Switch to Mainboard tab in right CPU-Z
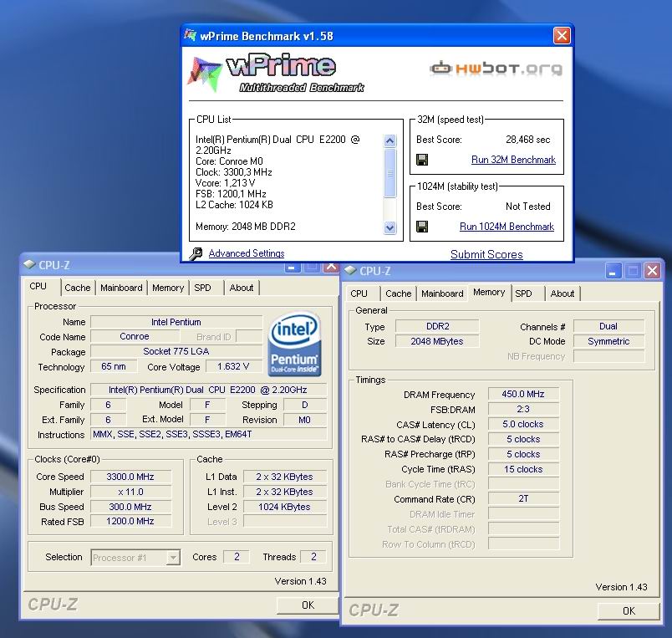The width and height of the screenshot is (672, 638). [442, 293]
